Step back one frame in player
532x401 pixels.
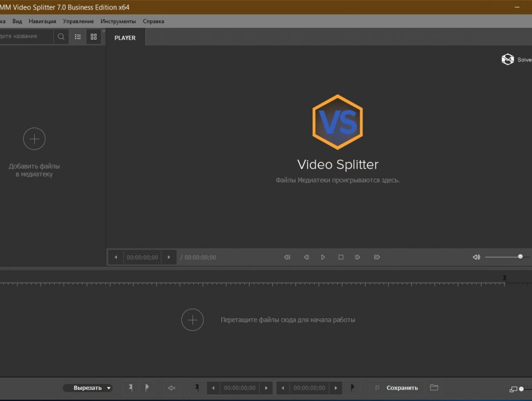[307, 257]
